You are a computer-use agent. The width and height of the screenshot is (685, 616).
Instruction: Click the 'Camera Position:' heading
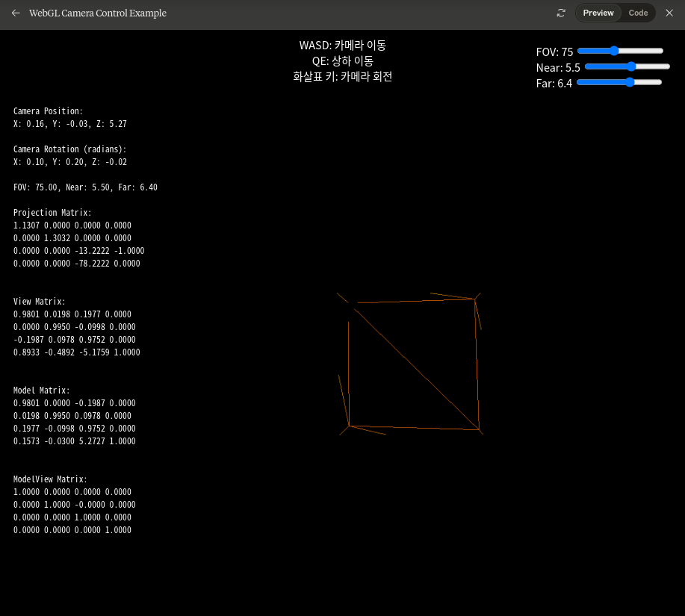(48, 111)
